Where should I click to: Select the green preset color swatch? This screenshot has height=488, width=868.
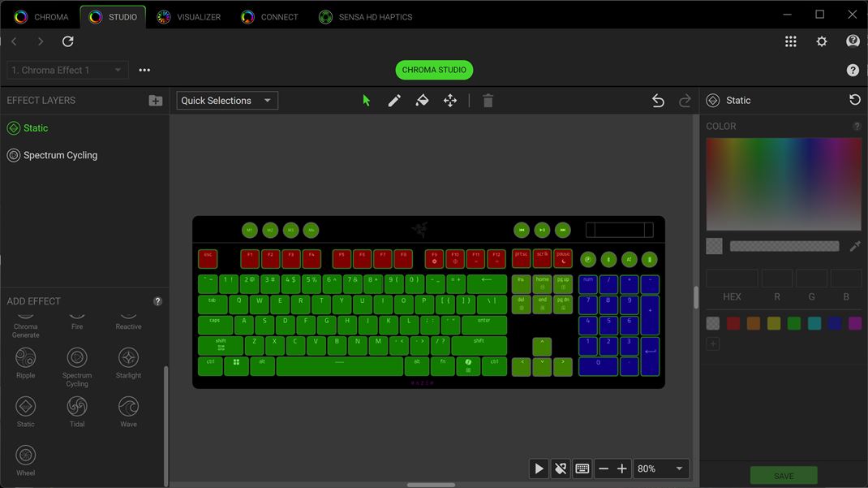(x=794, y=323)
